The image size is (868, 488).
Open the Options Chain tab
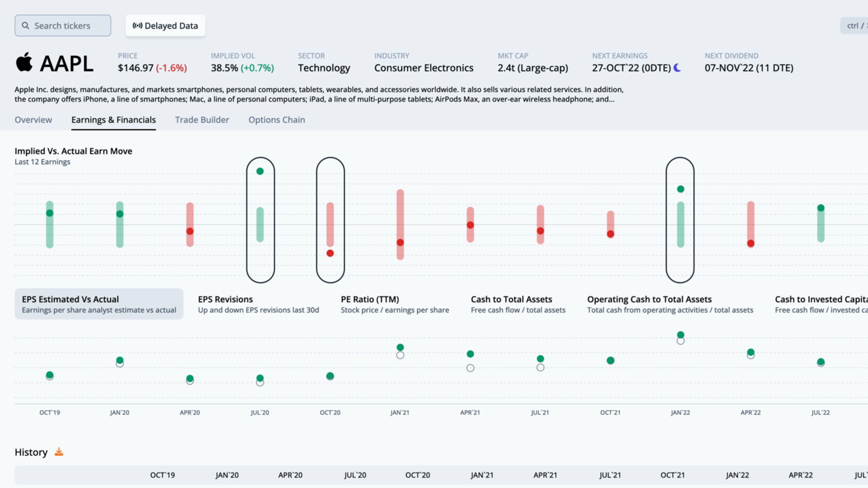[276, 120]
